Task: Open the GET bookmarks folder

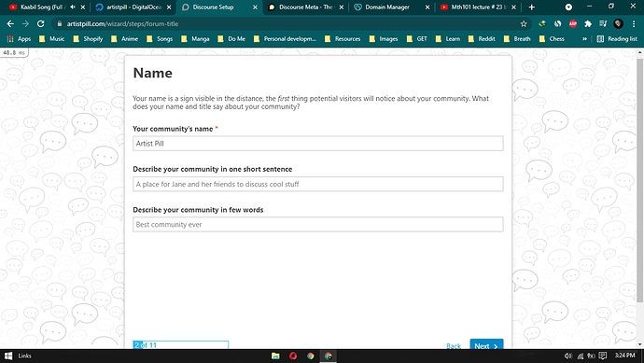Action: point(417,38)
